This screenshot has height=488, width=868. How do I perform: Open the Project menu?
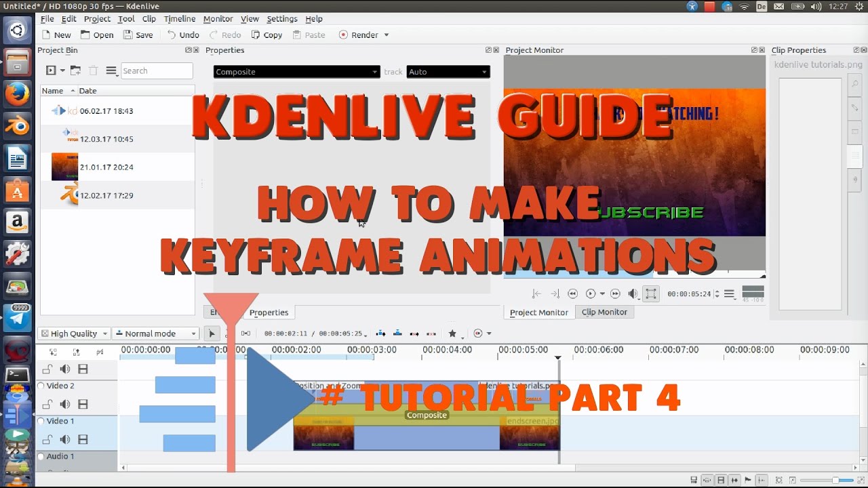[x=97, y=19]
